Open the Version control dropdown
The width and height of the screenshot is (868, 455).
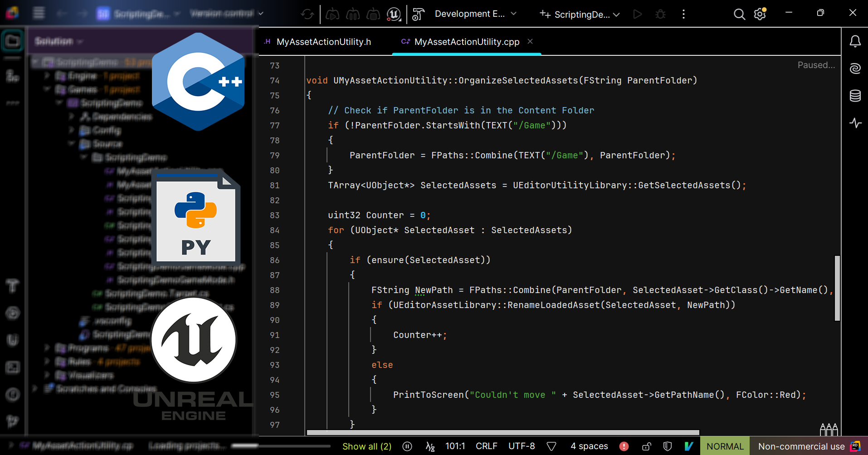[x=227, y=14]
